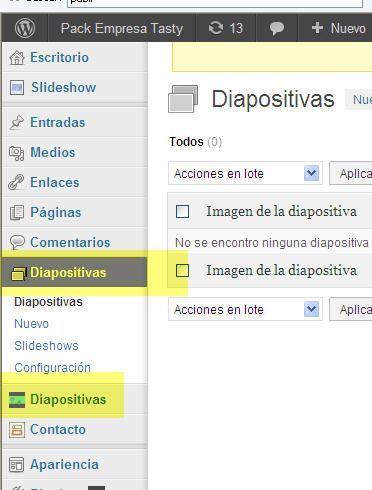Viewport: 372px width, 490px height.
Task: Click Nuevo submenu link under Diapositivas
Action: click(31, 324)
